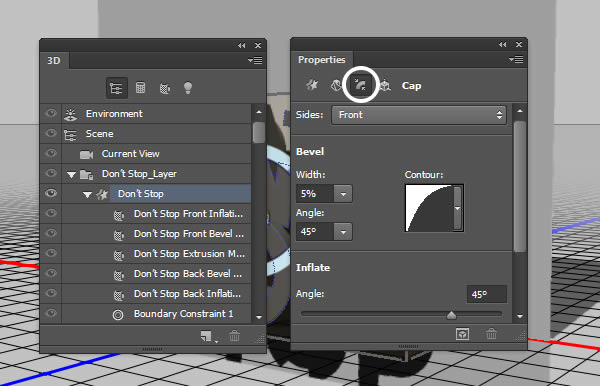Image resolution: width=600 pixels, height=386 pixels.
Task: Click the Bevel Width 5% field
Action: 315,194
